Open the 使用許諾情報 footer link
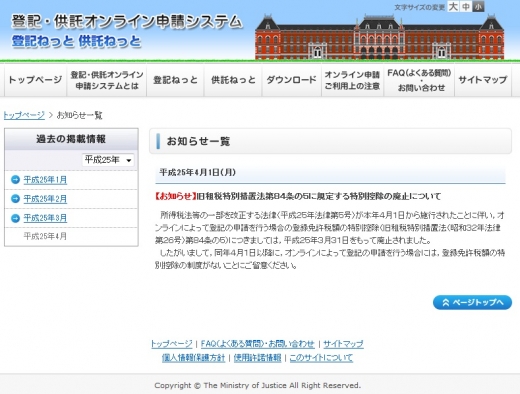 [x=257, y=358]
